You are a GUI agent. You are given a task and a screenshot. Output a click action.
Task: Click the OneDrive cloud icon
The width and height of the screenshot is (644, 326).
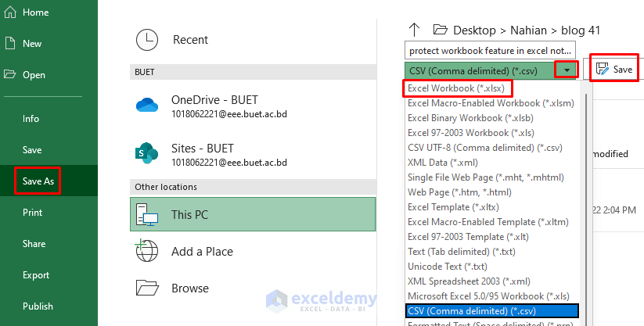coord(147,105)
